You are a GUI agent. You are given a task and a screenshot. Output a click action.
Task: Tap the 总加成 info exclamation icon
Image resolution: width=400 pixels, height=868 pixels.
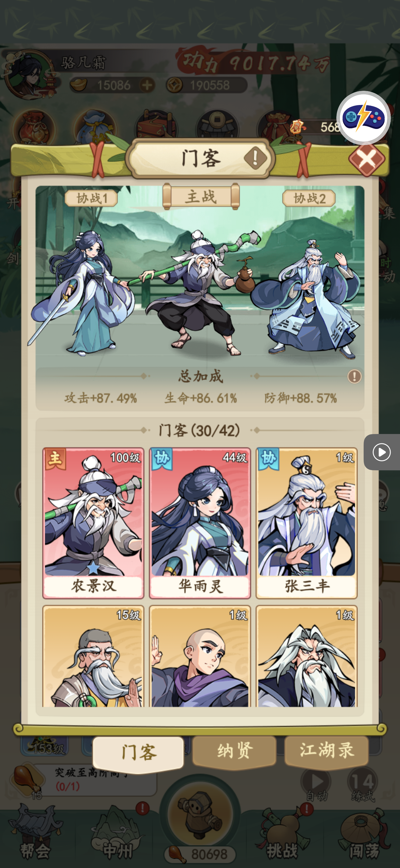[x=354, y=376]
